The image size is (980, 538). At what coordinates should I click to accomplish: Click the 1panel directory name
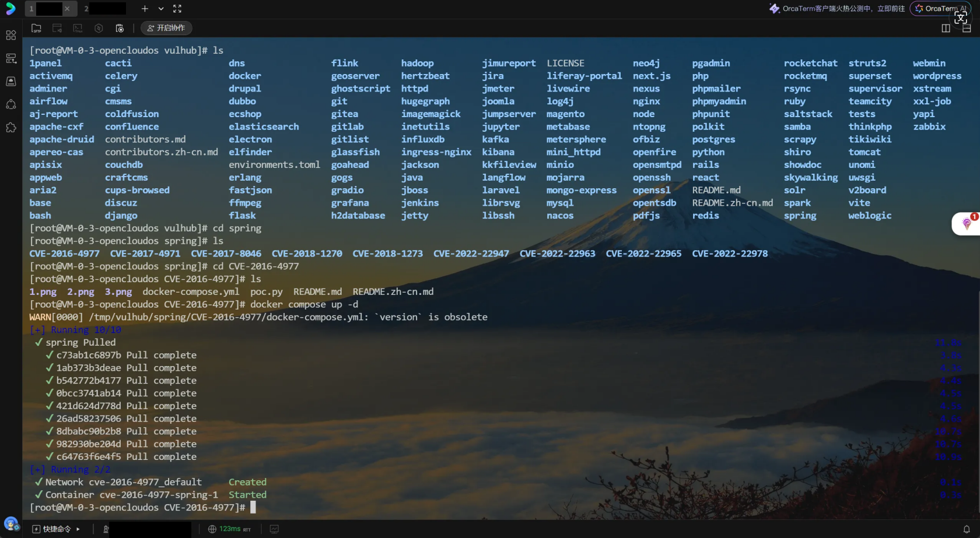coord(45,63)
